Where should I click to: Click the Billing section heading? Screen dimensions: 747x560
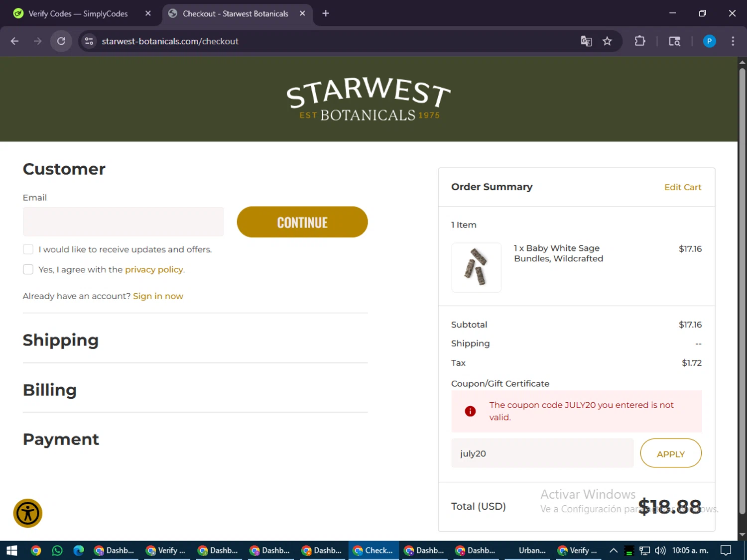point(50,390)
